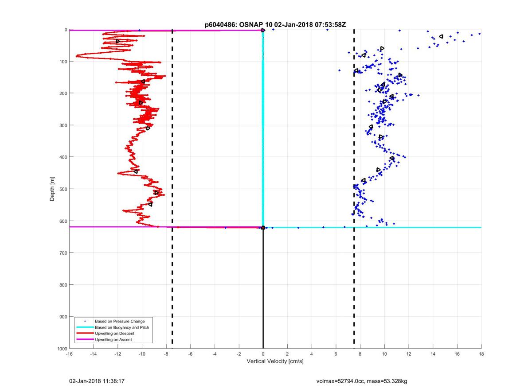Click the 600 tick on the depth axis
The image size is (532, 392).
tap(63, 221)
